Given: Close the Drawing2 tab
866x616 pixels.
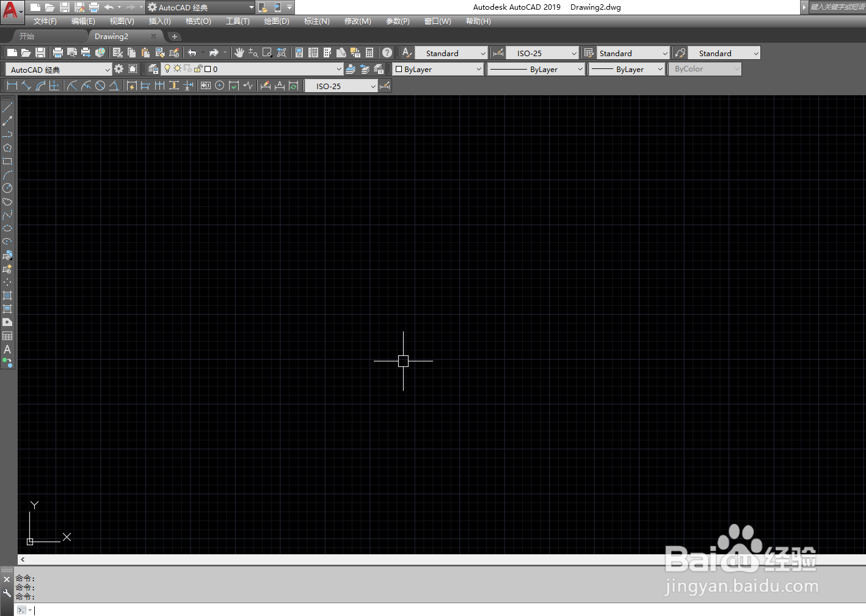Looking at the screenshot, I should coord(153,36).
